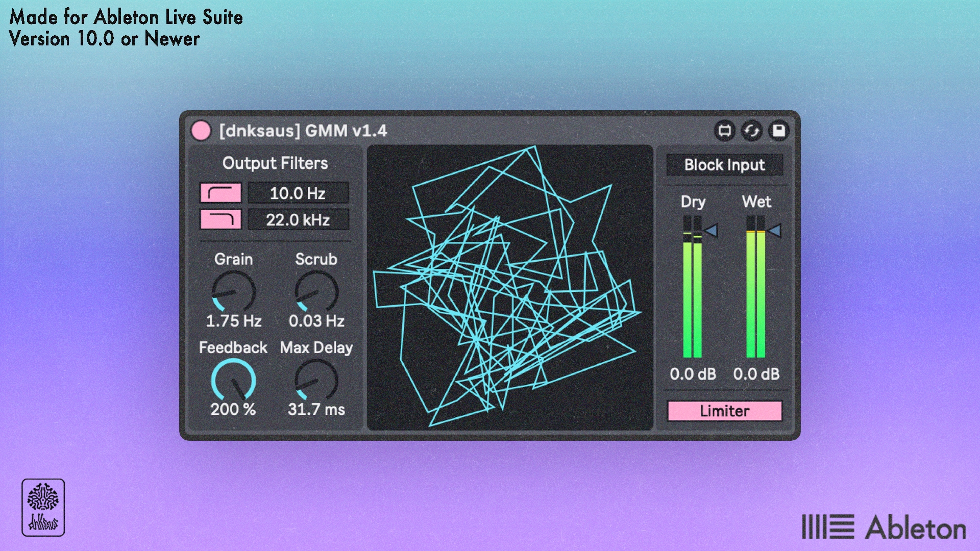
Task: Click the circular arrows icon in header
Action: [751, 131]
